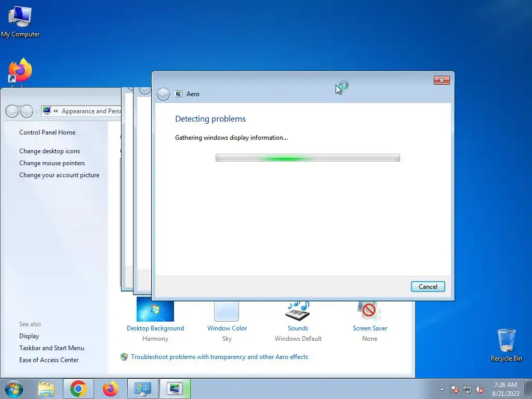Open network tray icon

pyautogui.click(x=467, y=389)
